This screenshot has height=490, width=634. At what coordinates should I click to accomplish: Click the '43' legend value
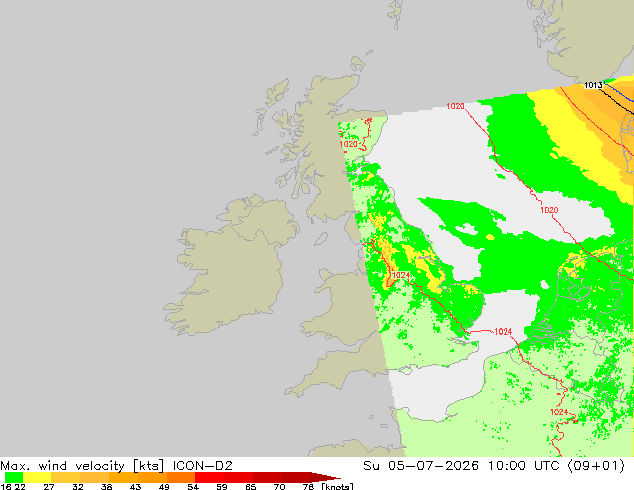(135, 486)
